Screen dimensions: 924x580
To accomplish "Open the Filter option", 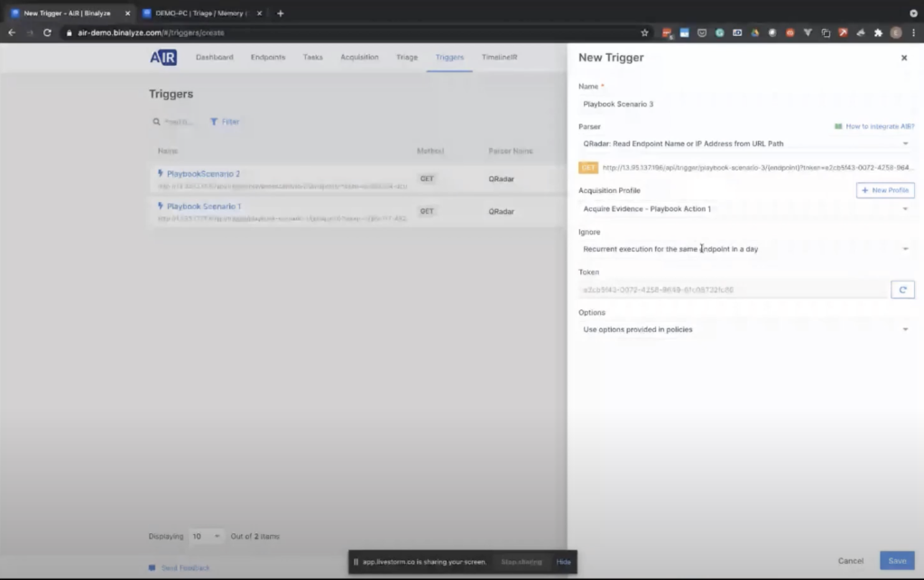I will (225, 122).
